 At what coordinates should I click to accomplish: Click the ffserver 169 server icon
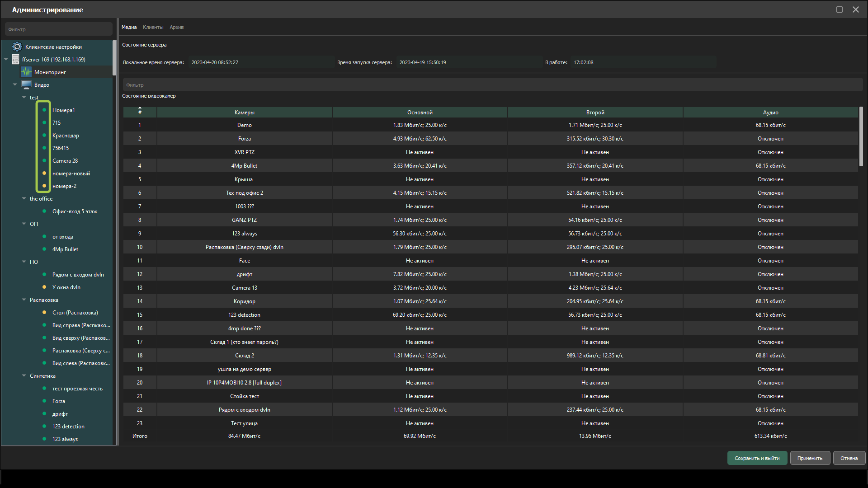coord(16,59)
